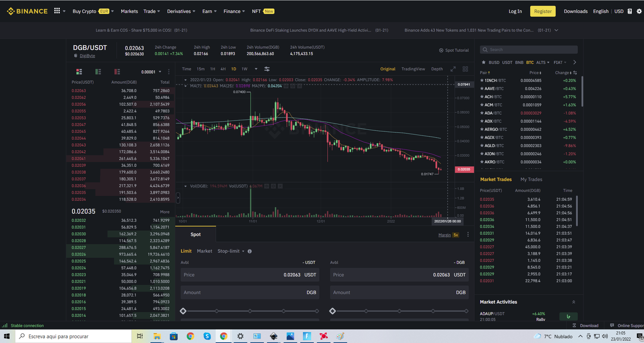Expand the chart to fullscreen
The height and width of the screenshot is (343, 644).
click(453, 69)
